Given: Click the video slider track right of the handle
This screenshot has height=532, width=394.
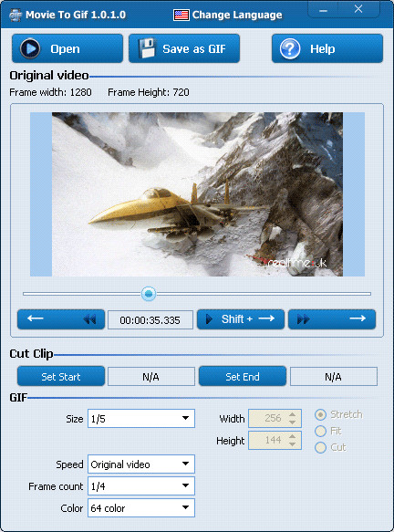Looking at the screenshot, I should click(263, 294).
